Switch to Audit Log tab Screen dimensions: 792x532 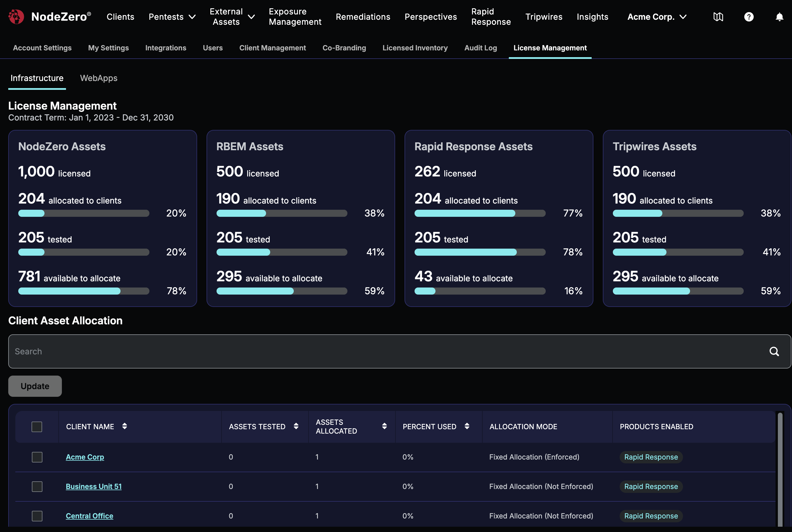pos(481,48)
